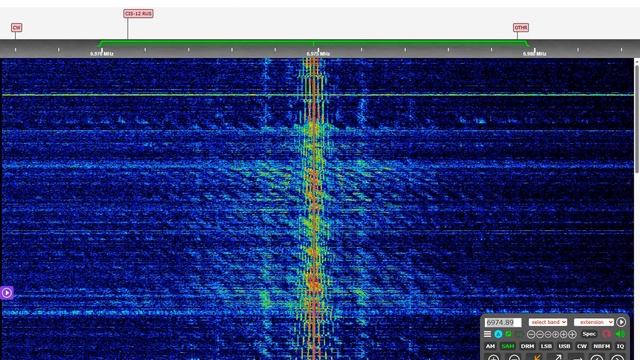The width and height of the screenshot is (640, 360).
Task: Click the largest frequency step-down minus button
Action: (531, 334)
